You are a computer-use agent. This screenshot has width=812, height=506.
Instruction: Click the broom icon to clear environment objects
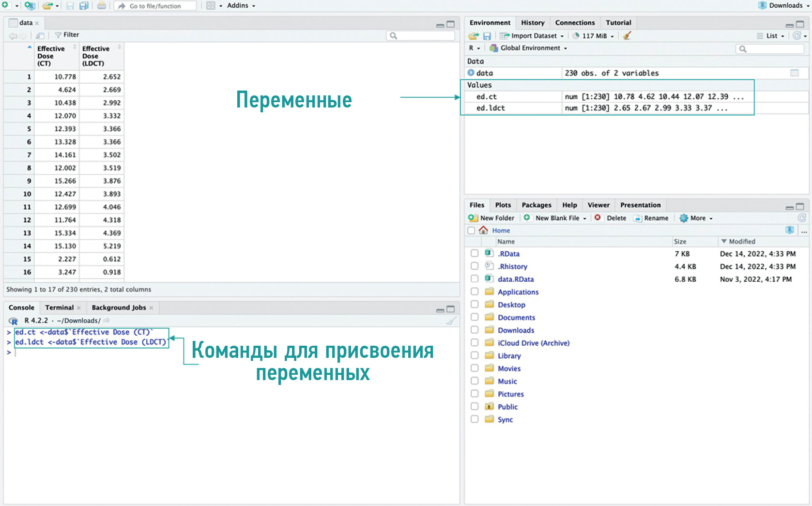point(627,36)
